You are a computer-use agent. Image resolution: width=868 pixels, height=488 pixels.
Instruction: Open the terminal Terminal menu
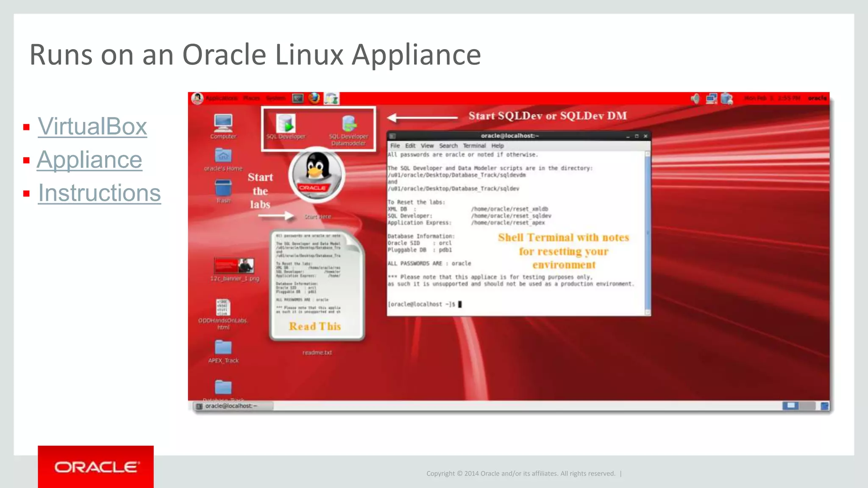474,146
